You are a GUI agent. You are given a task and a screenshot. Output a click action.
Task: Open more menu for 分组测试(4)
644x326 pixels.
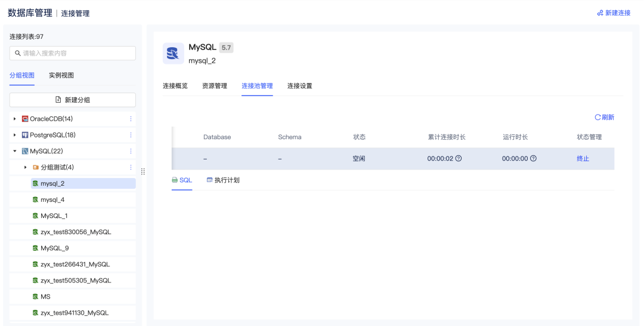(131, 167)
